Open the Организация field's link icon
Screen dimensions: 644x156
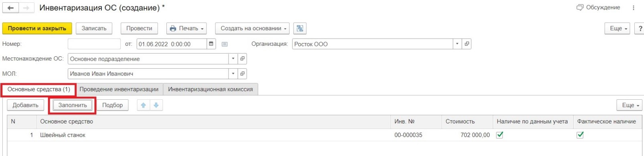coord(466,44)
